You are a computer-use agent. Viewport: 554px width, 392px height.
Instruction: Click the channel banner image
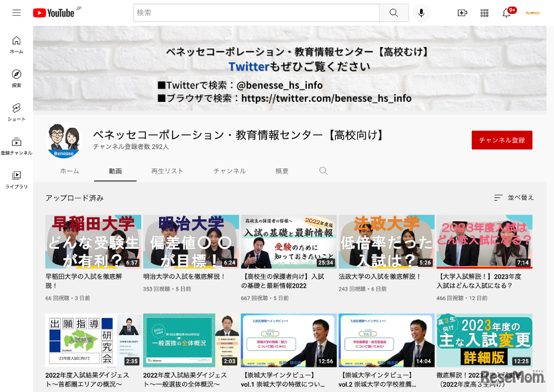[x=290, y=68]
